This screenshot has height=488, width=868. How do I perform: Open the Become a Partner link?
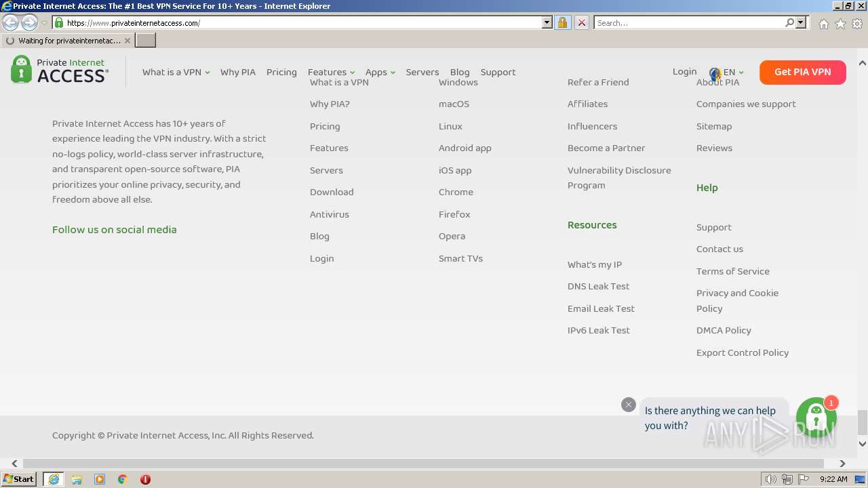coord(606,148)
